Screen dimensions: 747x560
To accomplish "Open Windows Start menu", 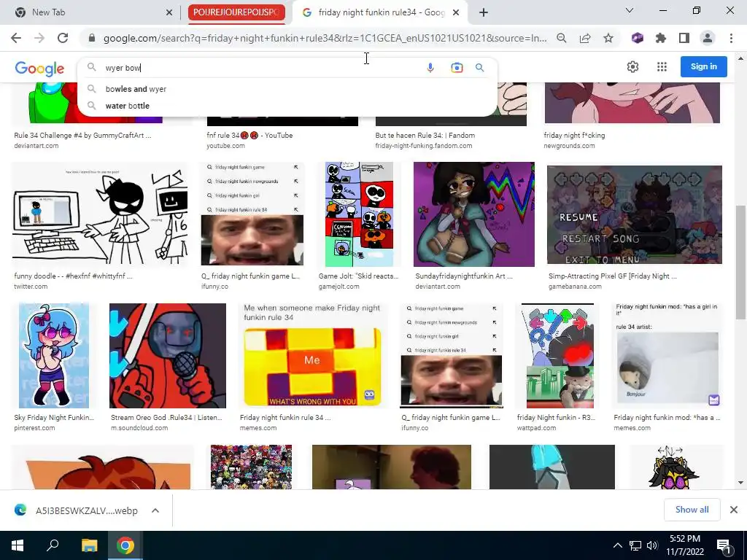I will (x=18, y=545).
